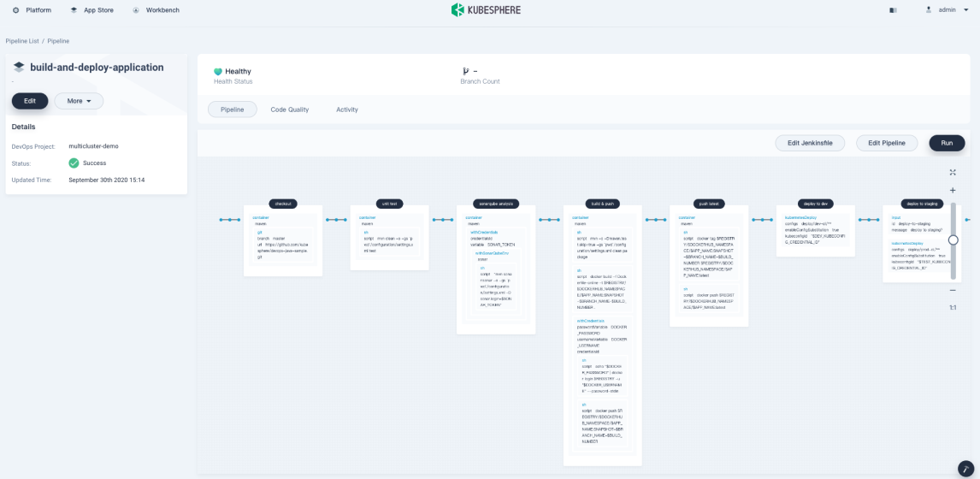Click the Run button
The width and height of the screenshot is (980, 479).
[x=947, y=143]
